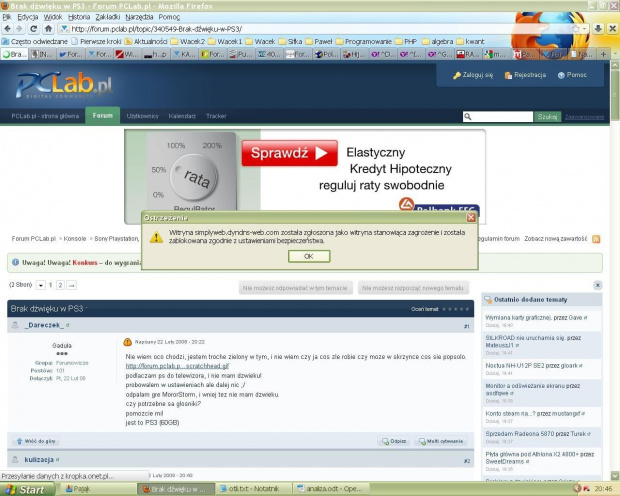The width and height of the screenshot is (620, 496).
Task: Click the Windows Start button
Action: pyautogui.click(x=26, y=489)
